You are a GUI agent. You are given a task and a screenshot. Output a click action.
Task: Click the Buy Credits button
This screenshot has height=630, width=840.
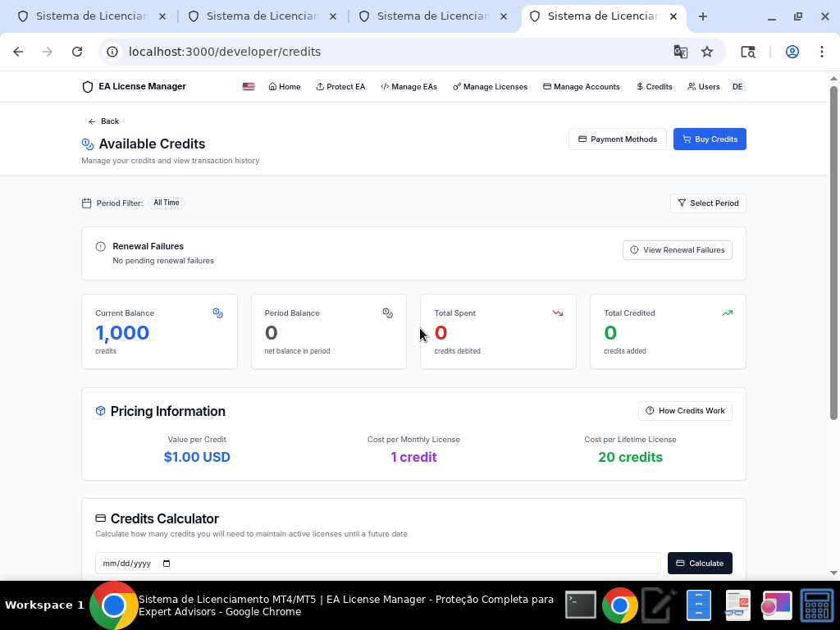tap(710, 139)
